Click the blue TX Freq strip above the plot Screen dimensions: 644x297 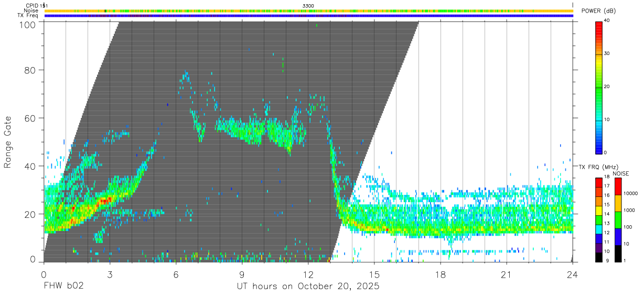point(310,16)
